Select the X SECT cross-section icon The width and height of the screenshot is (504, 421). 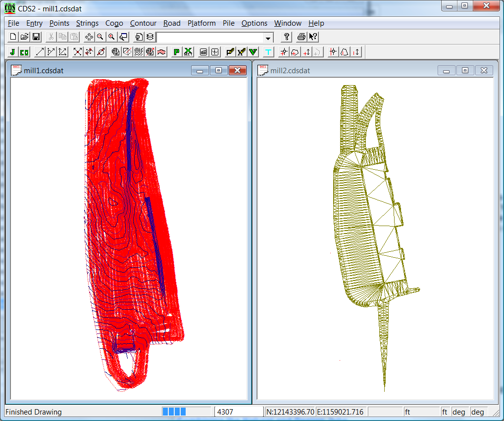[x=188, y=52]
